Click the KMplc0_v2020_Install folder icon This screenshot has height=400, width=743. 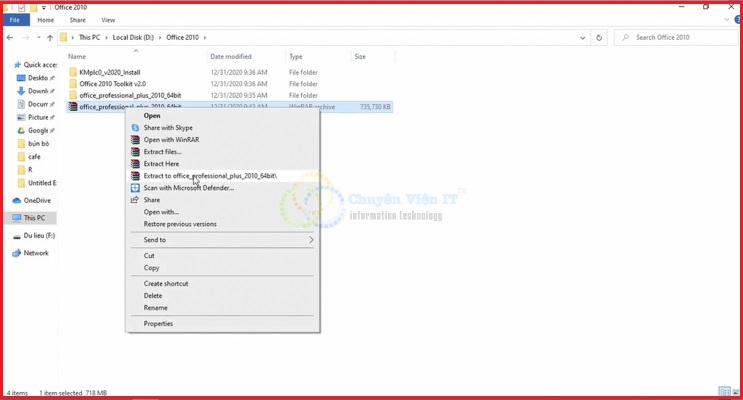click(x=72, y=72)
